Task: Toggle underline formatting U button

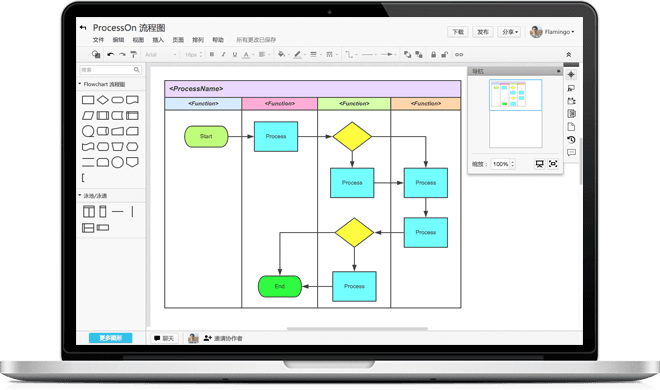Action: click(x=235, y=54)
